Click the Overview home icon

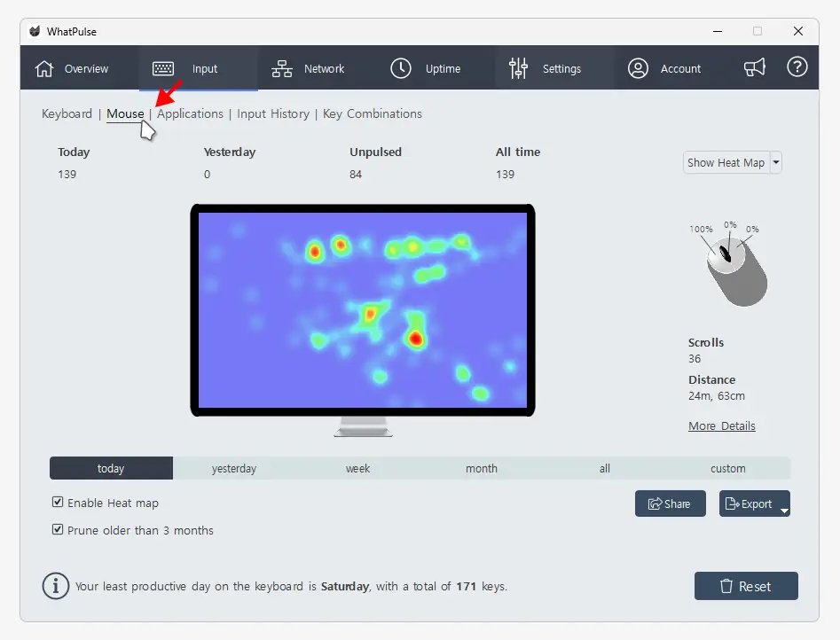(44, 68)
